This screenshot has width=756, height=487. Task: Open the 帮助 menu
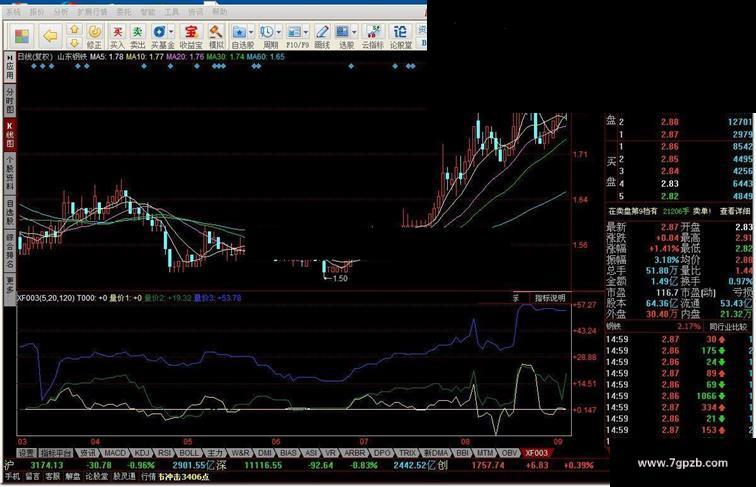tap(219, 12)
